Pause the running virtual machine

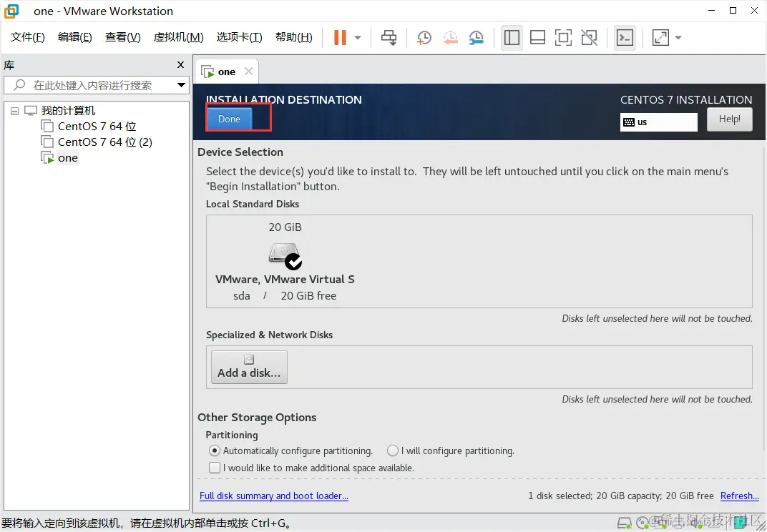click(x=340, y=38)
